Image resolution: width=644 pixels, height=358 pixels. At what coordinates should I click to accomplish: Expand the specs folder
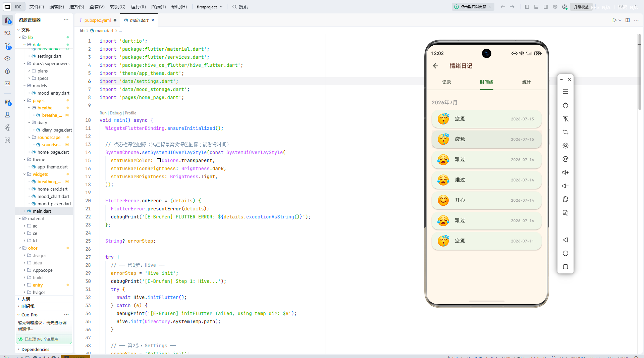point(29,78)
